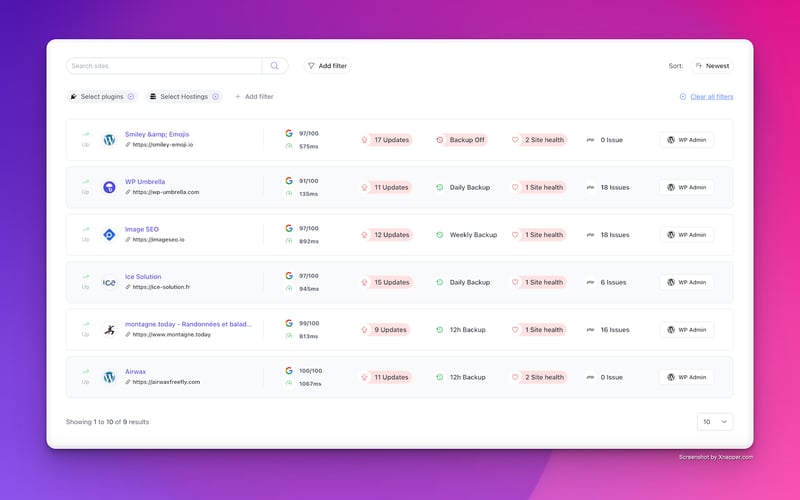Click the WP Umbrella site logo

109,187
